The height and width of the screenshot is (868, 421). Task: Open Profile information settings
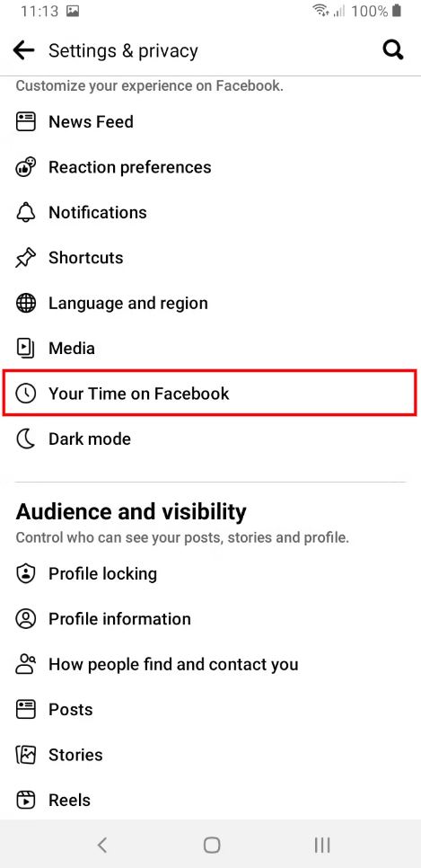[210, 619]
